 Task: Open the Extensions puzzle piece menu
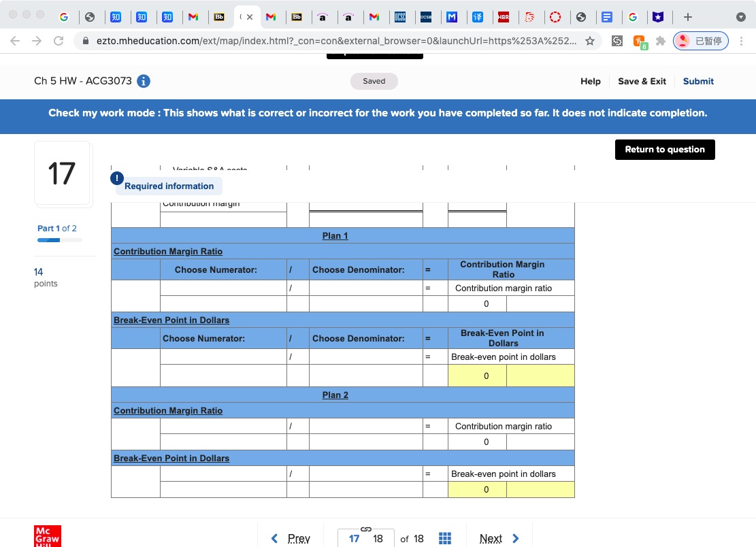(661, 41)
